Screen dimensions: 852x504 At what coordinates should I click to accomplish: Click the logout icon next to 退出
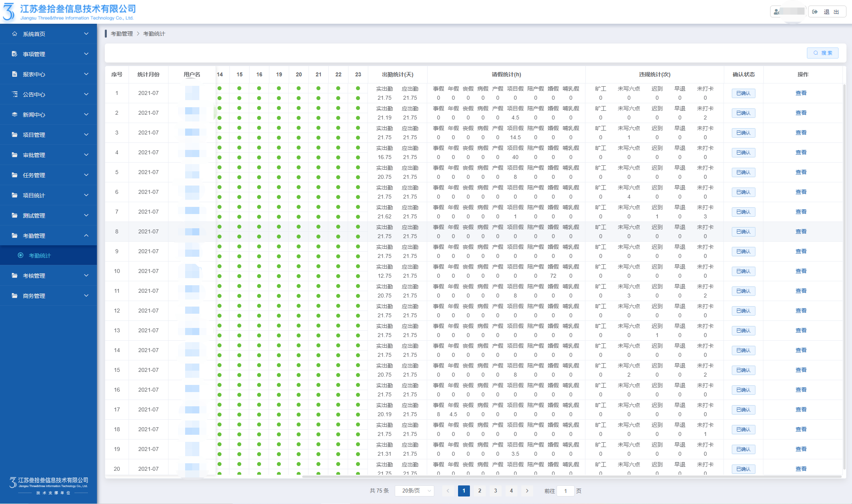tap(815, 12)
